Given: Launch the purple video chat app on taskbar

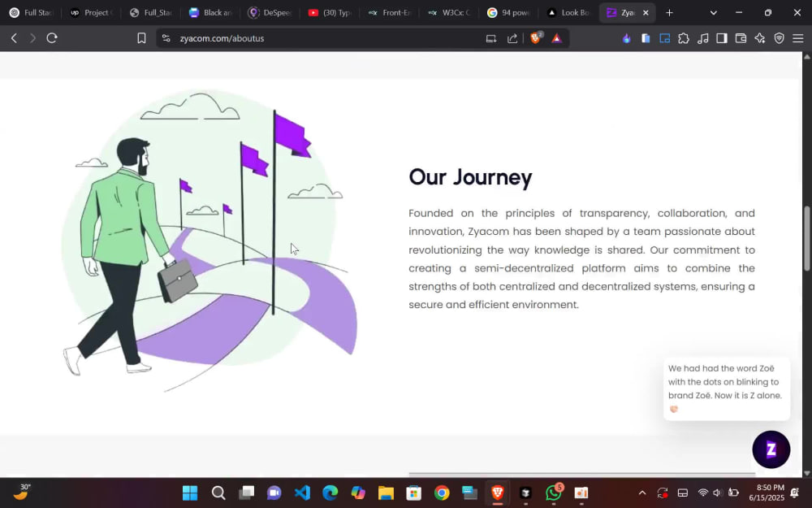Looking at the screenshot, I should tap(274, 493).
